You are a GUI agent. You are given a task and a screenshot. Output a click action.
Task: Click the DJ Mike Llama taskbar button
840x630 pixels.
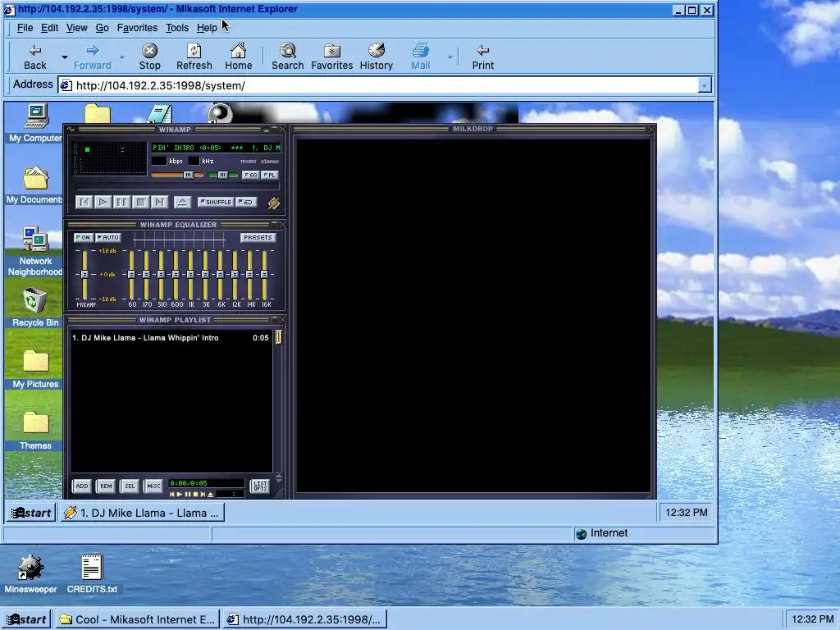143,513
